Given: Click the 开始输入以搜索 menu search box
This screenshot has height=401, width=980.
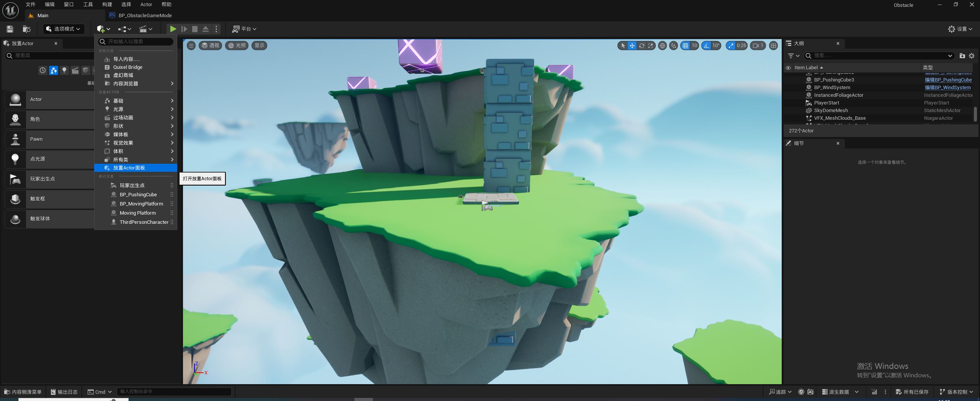Looking at the screenshot, I should [x=136, y=41].
